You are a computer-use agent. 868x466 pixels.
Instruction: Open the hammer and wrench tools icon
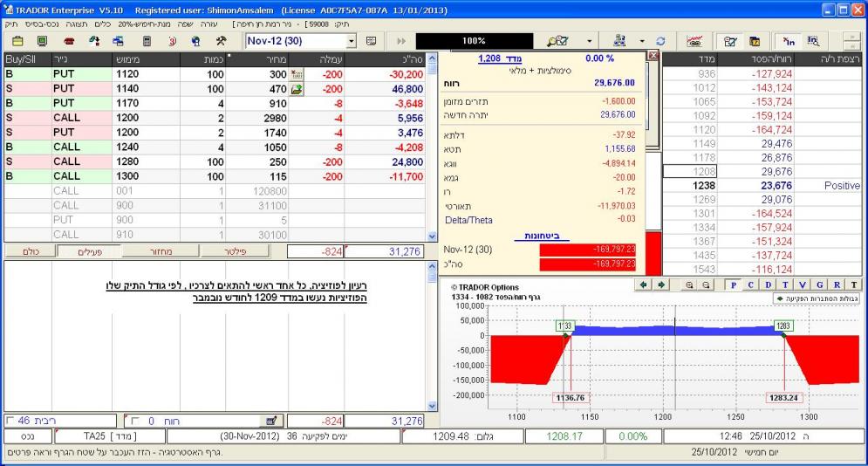point(222,41)
